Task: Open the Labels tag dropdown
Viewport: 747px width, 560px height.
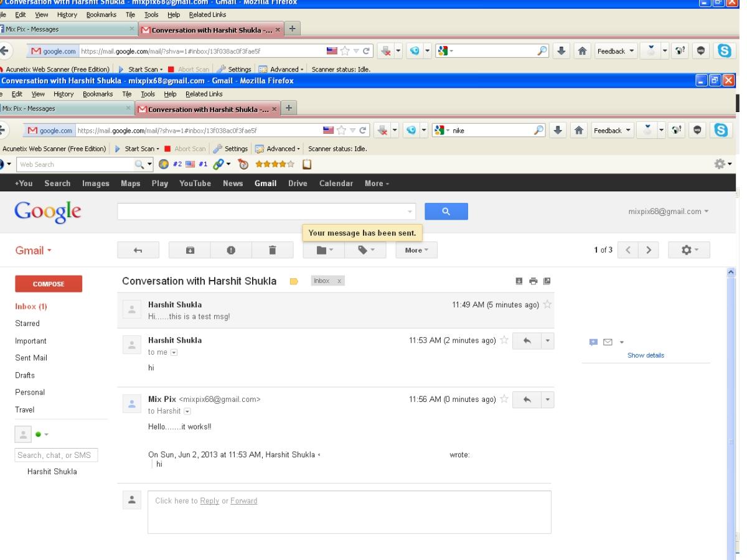Action: pos(365,250)
